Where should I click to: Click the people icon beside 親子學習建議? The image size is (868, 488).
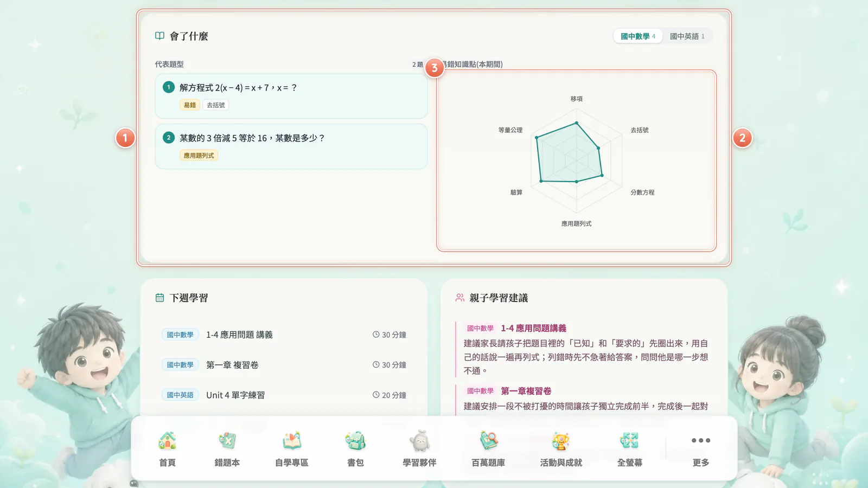click(x=460, y=298)
